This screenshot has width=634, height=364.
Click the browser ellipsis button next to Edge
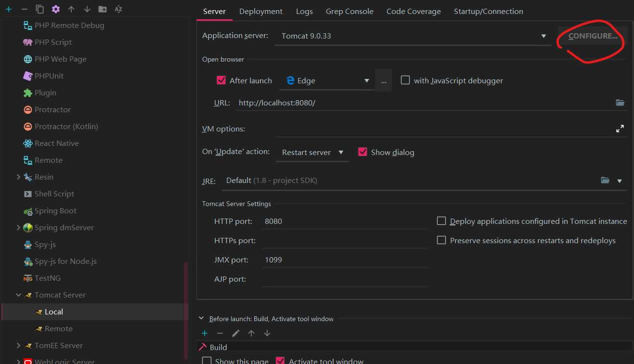[x=383, y=81]
